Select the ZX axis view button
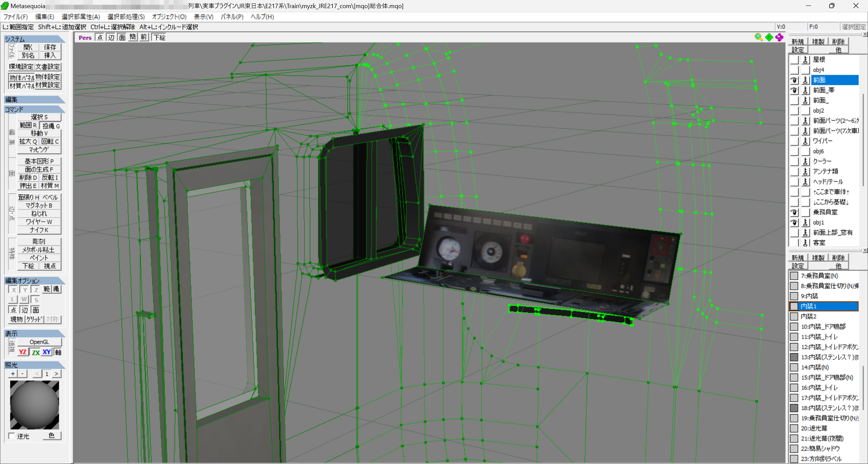868x464 pixels. point(36,352)
